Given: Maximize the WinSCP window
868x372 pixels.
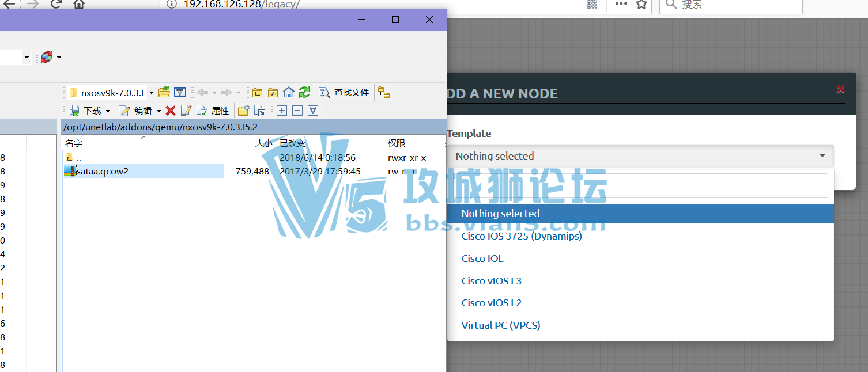Looking at the screenshot, I should (395, 20).
